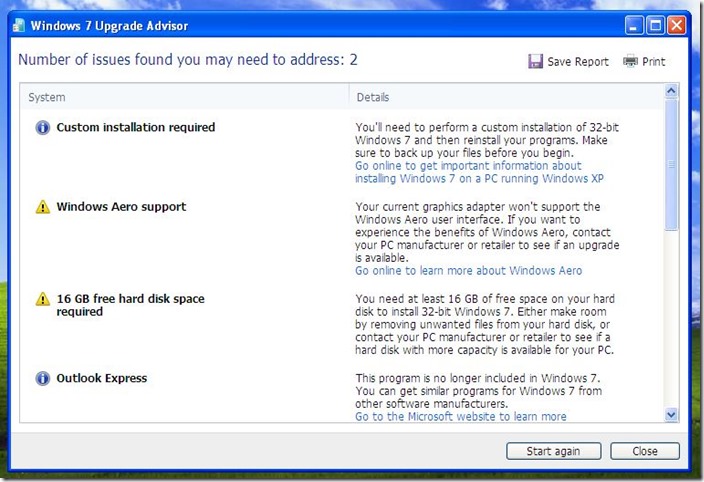Click the Close button at bottom right

click(x=645, y=451)
